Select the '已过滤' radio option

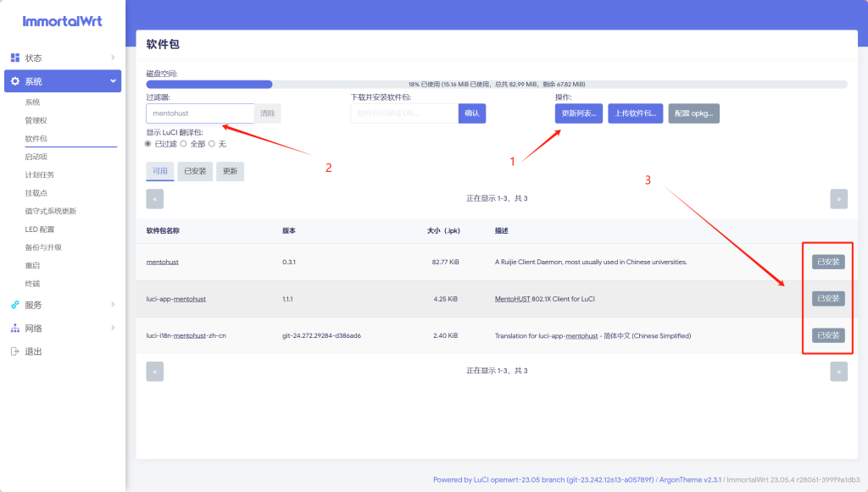(x=149, y=144)
